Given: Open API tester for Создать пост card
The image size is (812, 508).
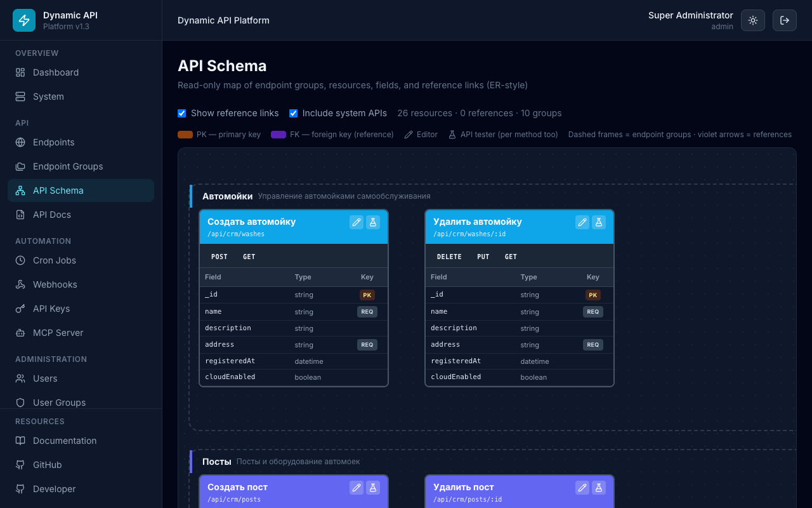Looking at the screenshot, I should coord(373,488).
